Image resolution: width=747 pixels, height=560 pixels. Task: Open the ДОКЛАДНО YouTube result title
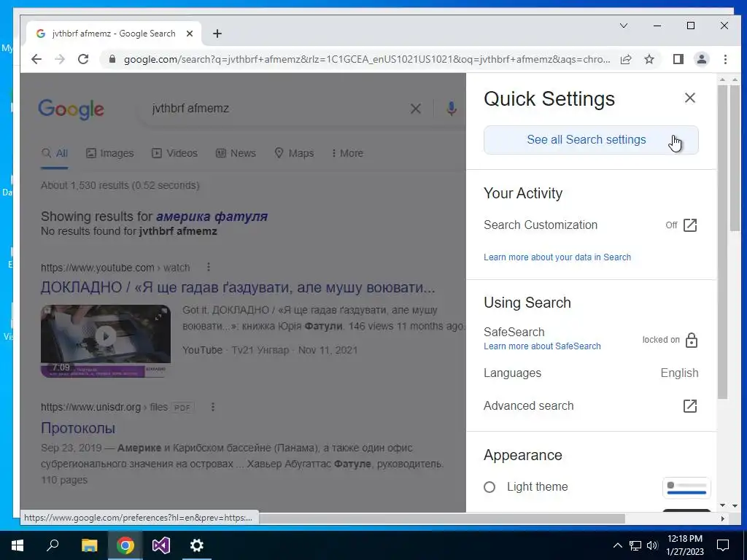click(238, 287)
